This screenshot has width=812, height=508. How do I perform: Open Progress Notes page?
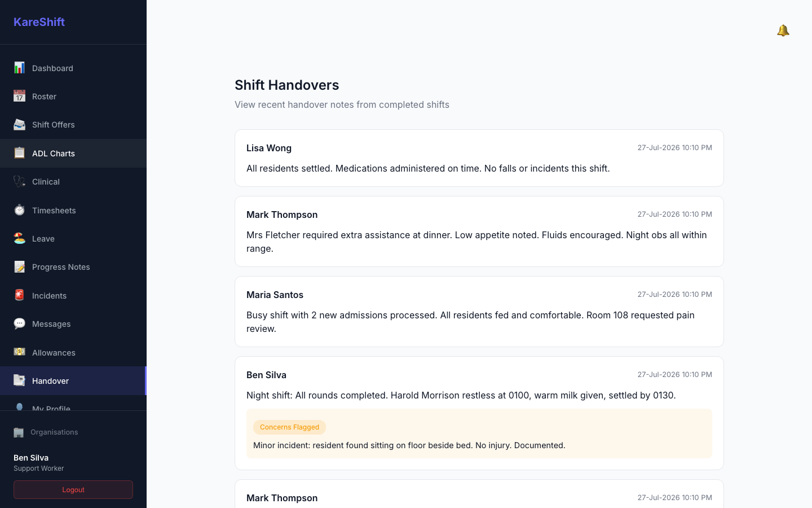[73, 267]
